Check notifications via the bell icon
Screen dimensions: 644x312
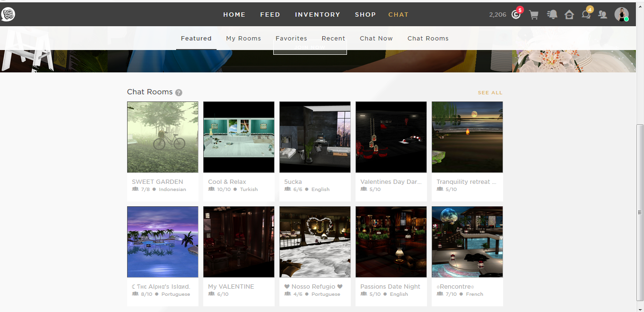tap(552, 15)
